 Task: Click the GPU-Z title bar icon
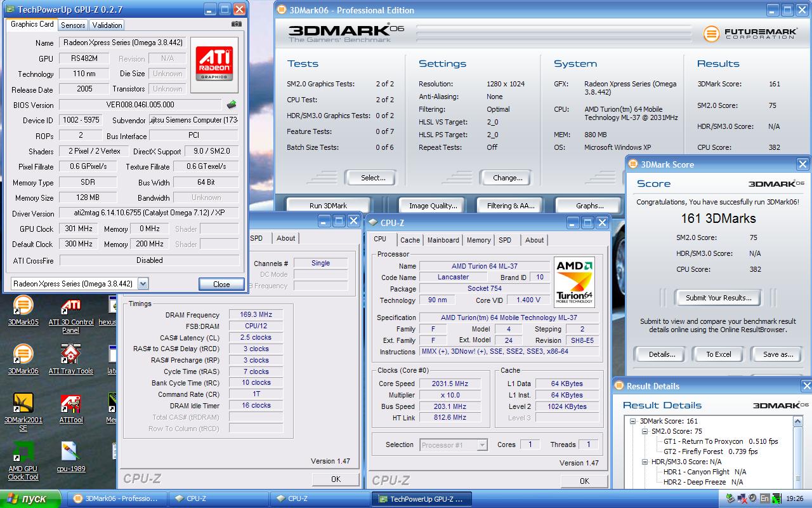(10, 10)
